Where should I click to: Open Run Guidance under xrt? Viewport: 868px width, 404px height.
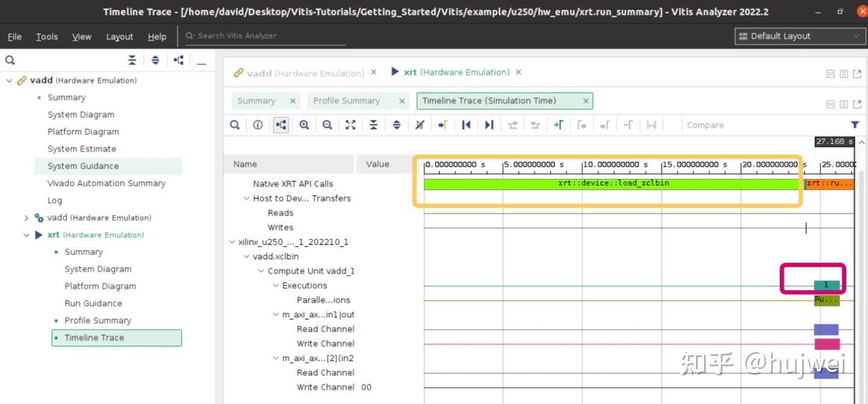(x=93, y=303)
